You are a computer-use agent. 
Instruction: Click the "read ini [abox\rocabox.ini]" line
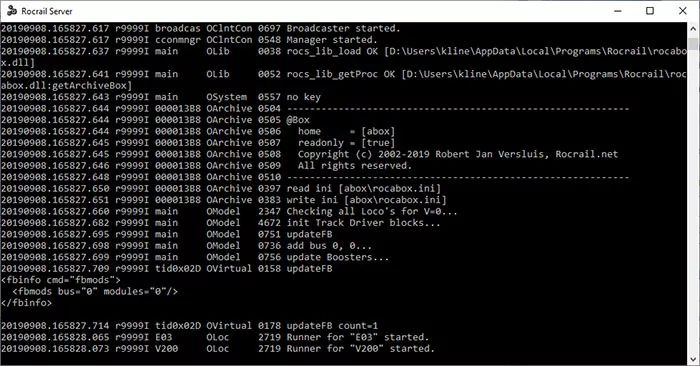221,188
